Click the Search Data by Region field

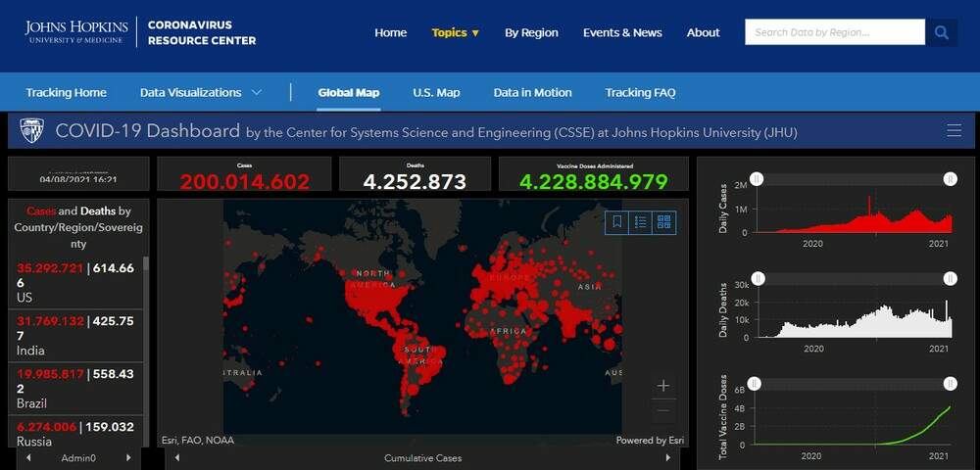(834, 32)
